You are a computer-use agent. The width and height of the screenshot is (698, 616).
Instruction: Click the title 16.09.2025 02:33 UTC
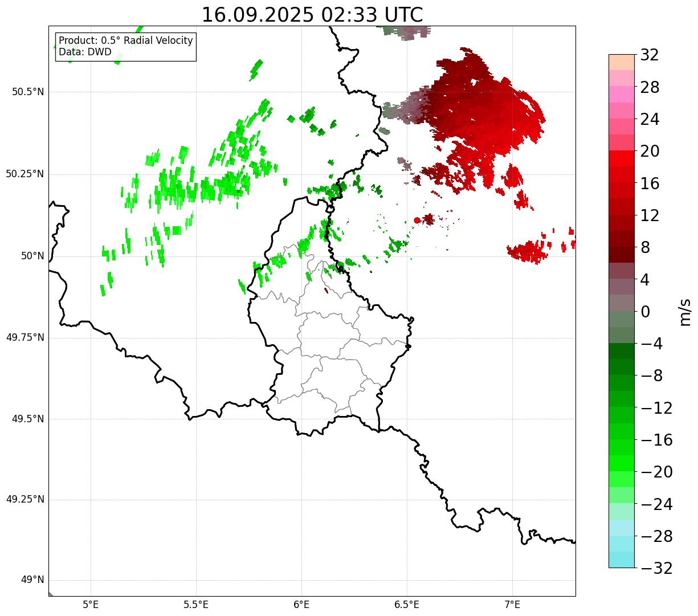click(x=312, y=15)
